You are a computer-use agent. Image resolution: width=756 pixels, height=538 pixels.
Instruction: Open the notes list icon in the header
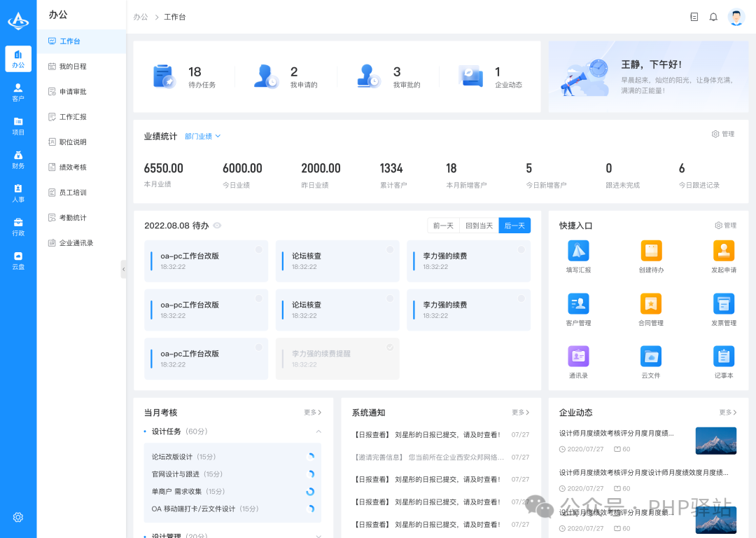click(694, 17)
